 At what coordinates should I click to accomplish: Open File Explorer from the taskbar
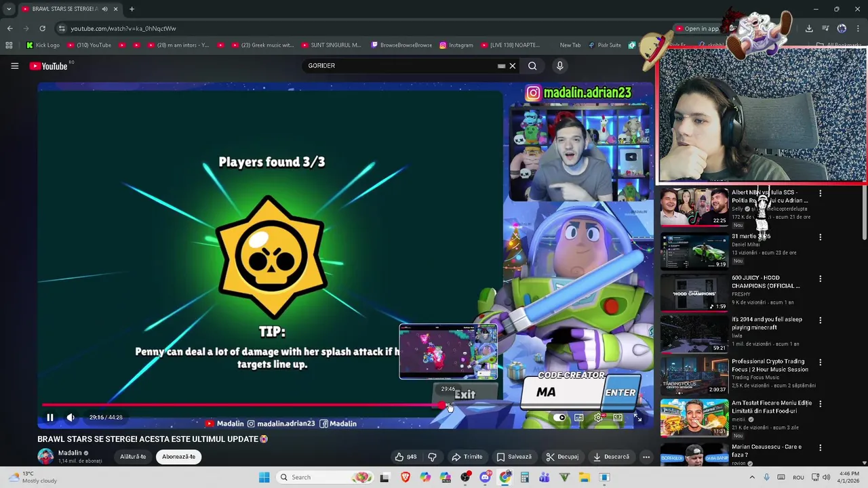click(585, 477)
